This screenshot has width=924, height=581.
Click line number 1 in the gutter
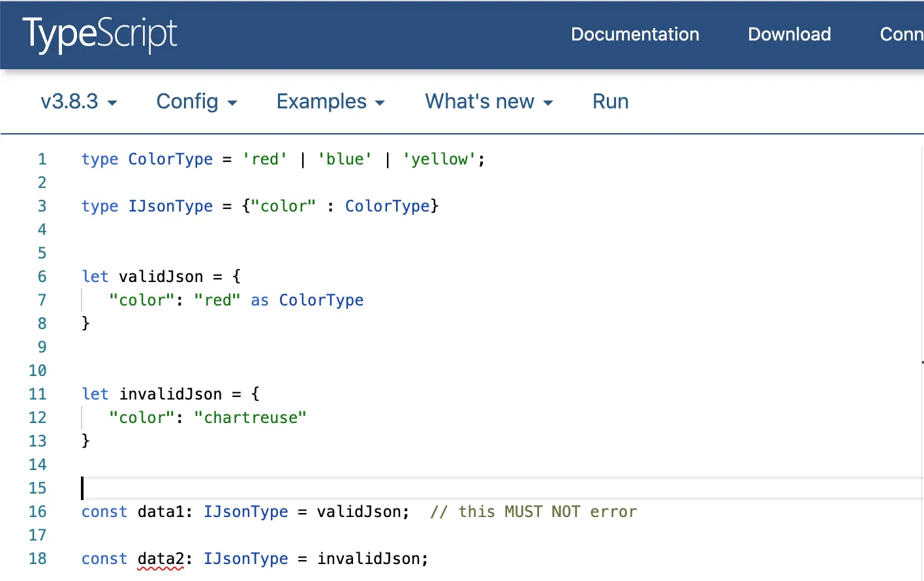42,159
